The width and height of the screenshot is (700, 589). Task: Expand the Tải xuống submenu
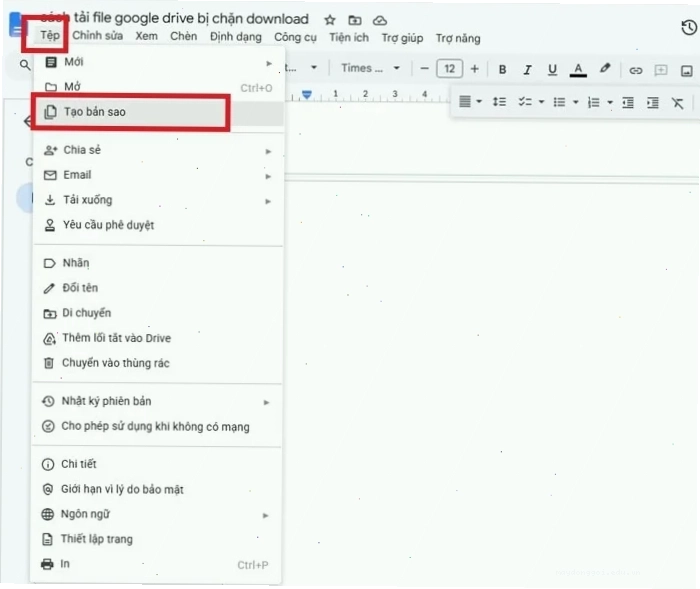click(x=158, y=200)
